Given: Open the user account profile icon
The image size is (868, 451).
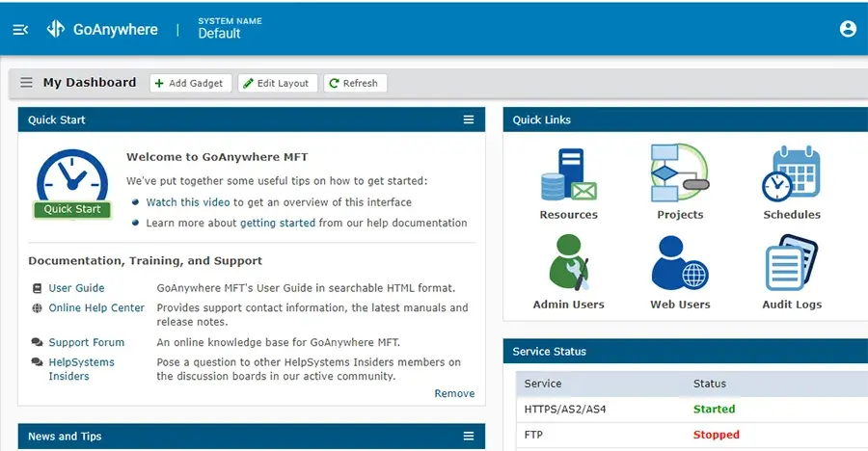Looking at the screenshot, I should [x=848, y=29].
